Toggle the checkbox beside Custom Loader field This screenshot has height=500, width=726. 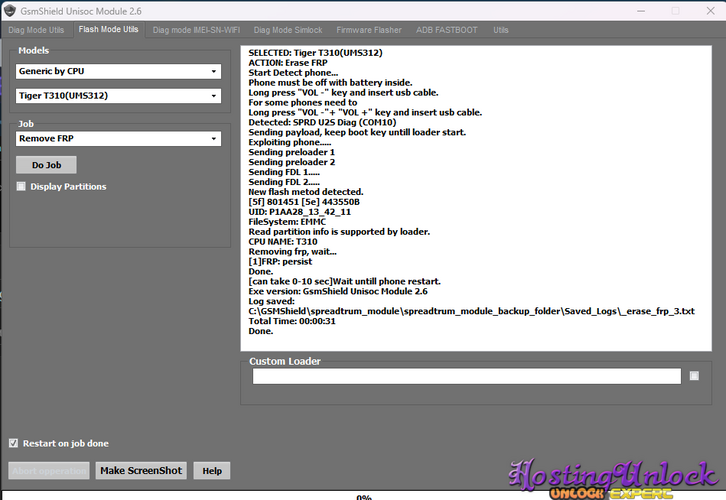[x=694, y=377]
